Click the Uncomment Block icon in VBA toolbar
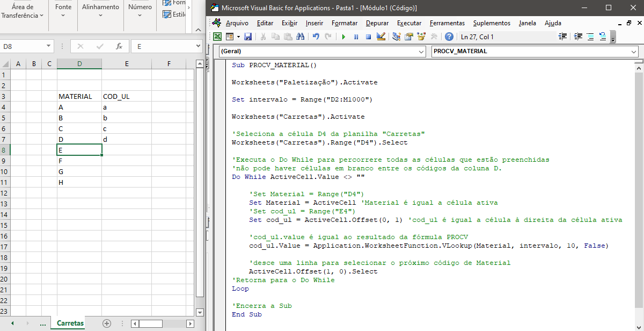Image resolution: width=644 pixels, height=331 pixels. coord(603,37)
